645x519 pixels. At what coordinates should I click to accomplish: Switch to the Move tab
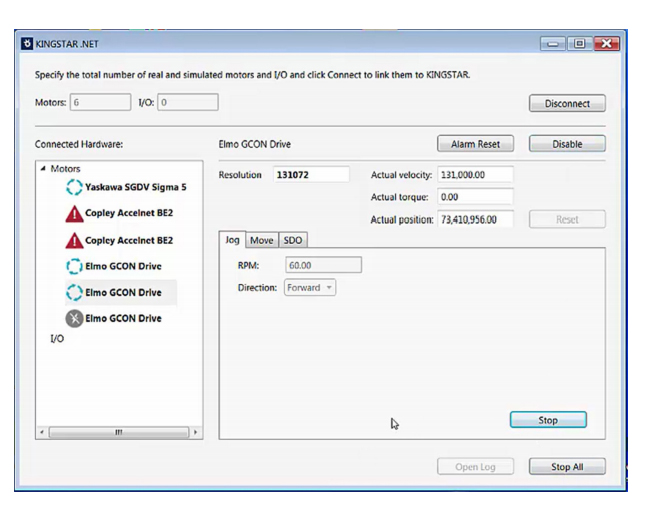(x=262, y=240)
